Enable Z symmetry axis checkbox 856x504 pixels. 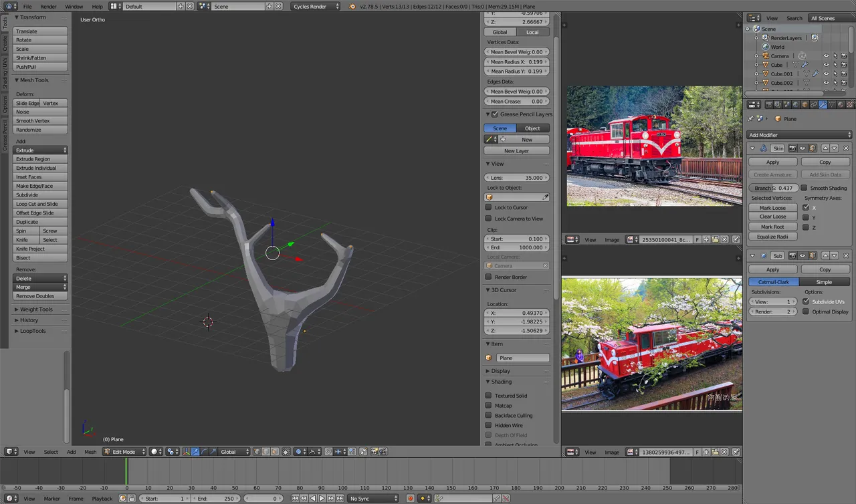tap(805, 227)
